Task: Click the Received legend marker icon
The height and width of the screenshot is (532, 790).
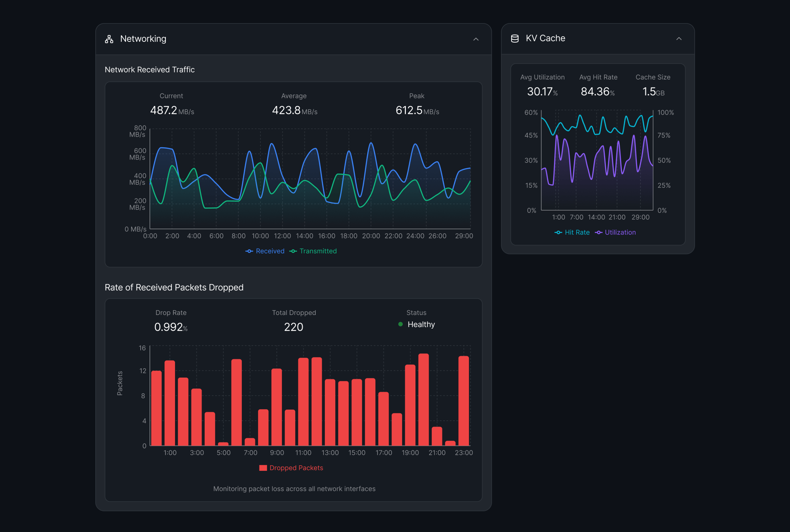Action: (249, 251)
